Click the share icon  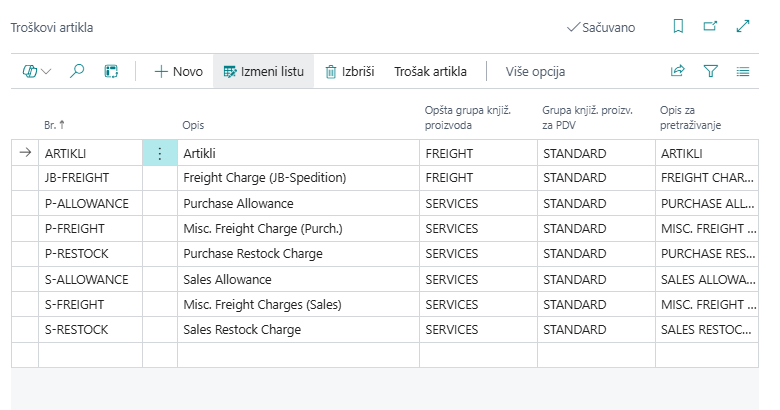[678, 71]
